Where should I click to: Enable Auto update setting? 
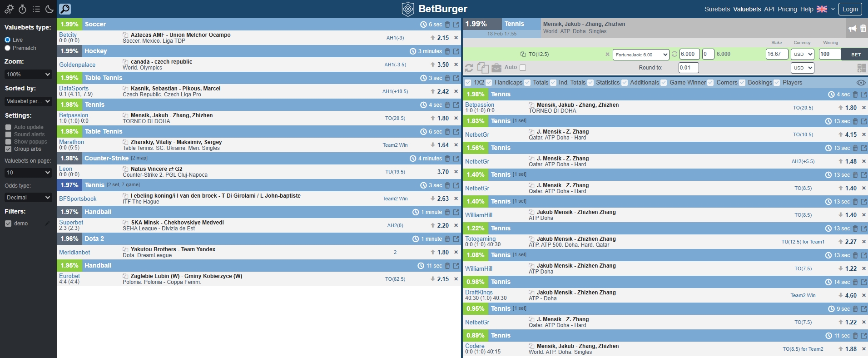click(x=8, y=127)
